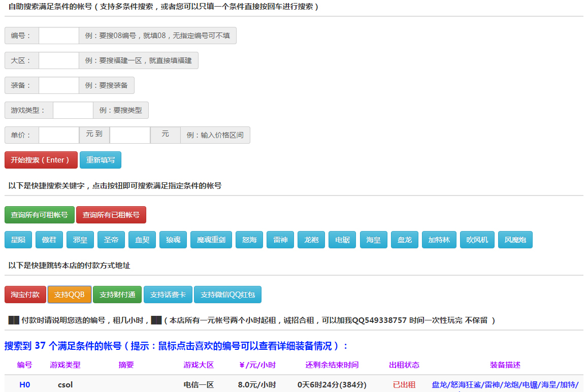Select the 风魔炮 quick search keyword
588x392 pixels.
515,240
